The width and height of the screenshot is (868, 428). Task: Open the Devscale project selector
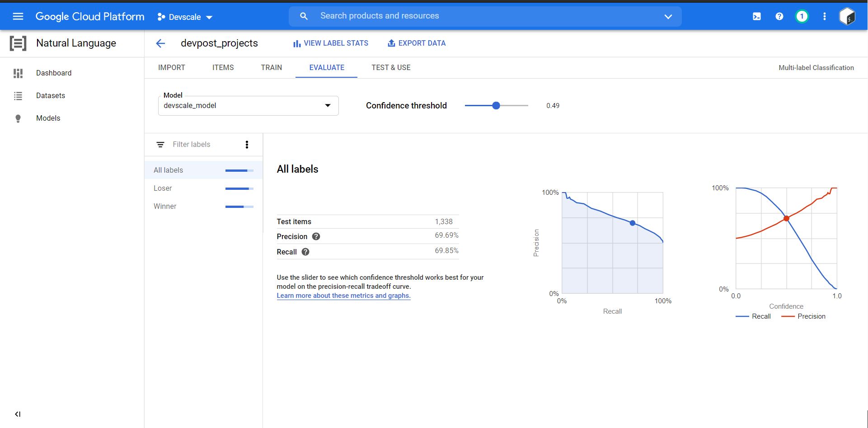pos(185,17)
